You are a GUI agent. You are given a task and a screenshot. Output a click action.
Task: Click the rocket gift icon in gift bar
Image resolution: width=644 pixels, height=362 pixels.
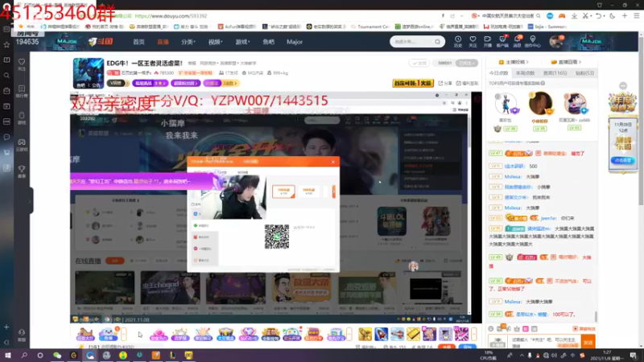pos(381,334)
